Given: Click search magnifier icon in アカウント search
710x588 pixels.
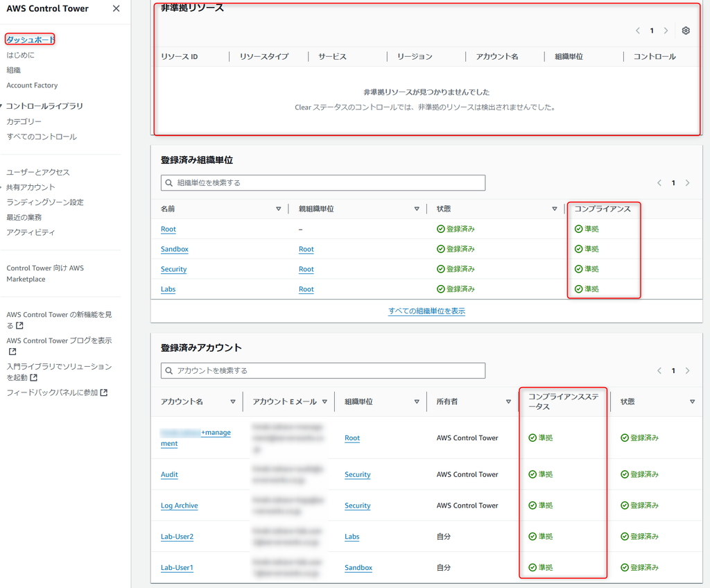Looking at the screenshot, I should (x=169, y=370).
